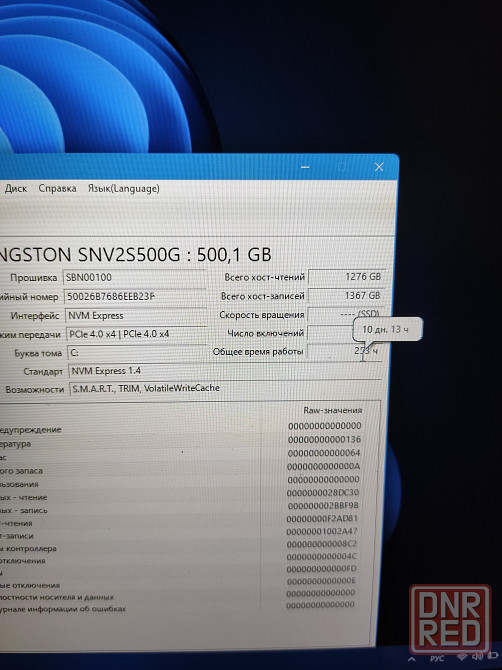This screenshot has width=502, height=670.
Task: Minimize the disk info window
Action: pos(305,167)
